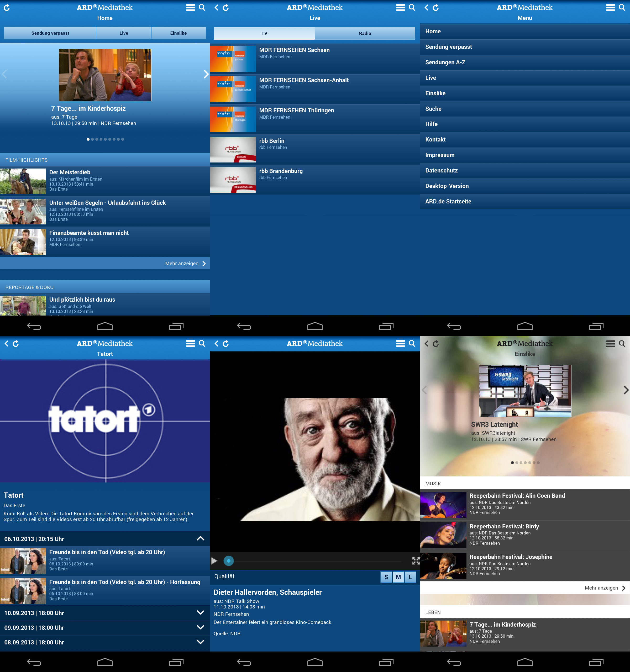Refresh the Live screen
This screenshot has width=630, height=672.
point(226,7)
